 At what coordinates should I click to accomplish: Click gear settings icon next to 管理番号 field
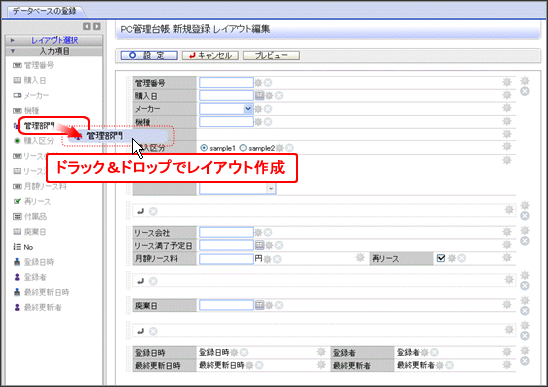click(258, 83)
